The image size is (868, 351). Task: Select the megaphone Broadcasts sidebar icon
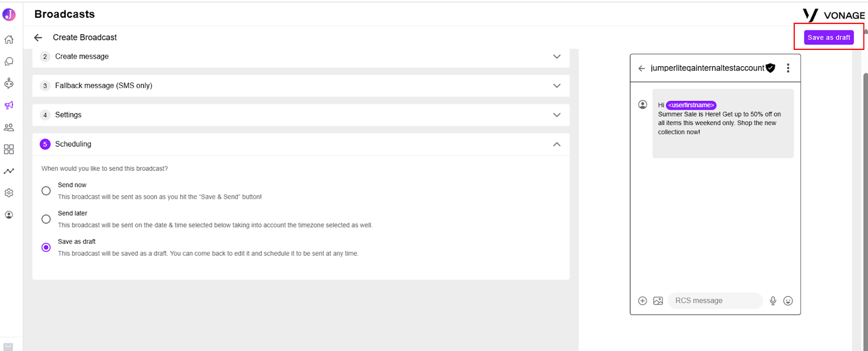coord(9,105)
